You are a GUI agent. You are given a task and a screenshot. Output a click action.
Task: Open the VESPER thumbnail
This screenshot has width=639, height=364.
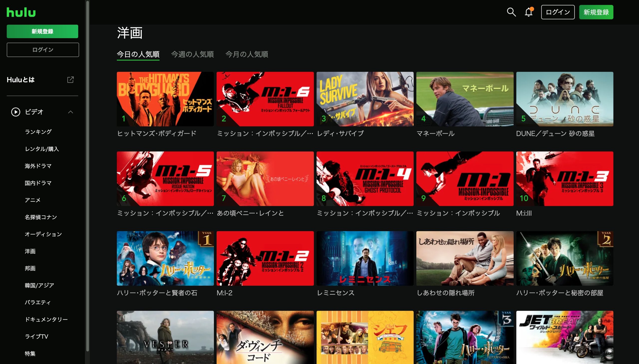[x=165, y=338]
